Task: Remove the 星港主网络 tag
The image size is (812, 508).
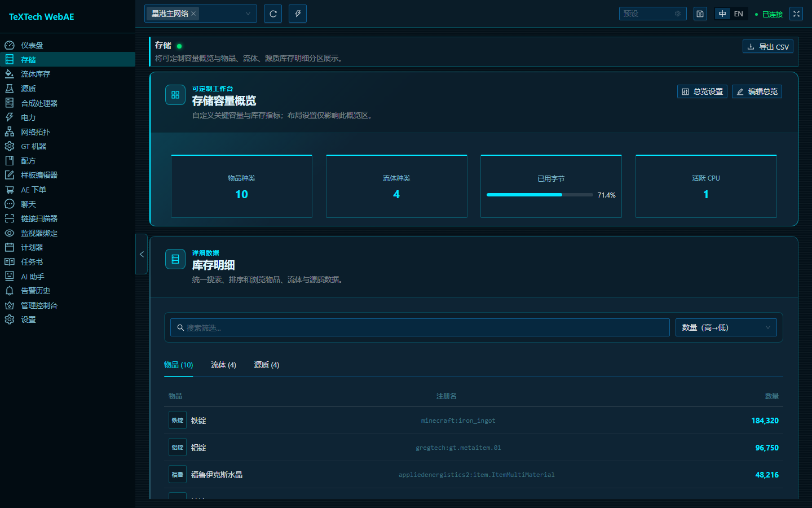Action: point(193,14)
